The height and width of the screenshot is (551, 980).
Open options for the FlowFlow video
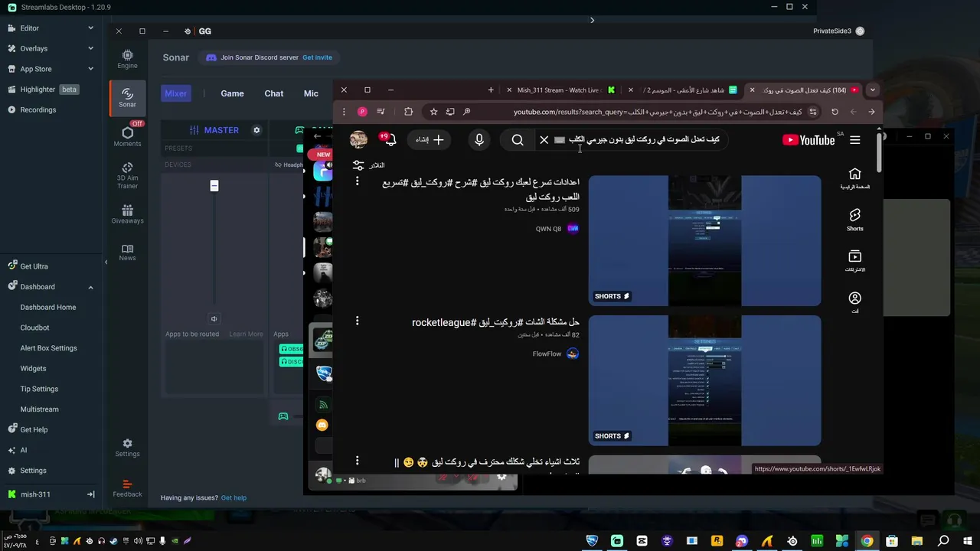pyautogui.click(x=357, y=321)
